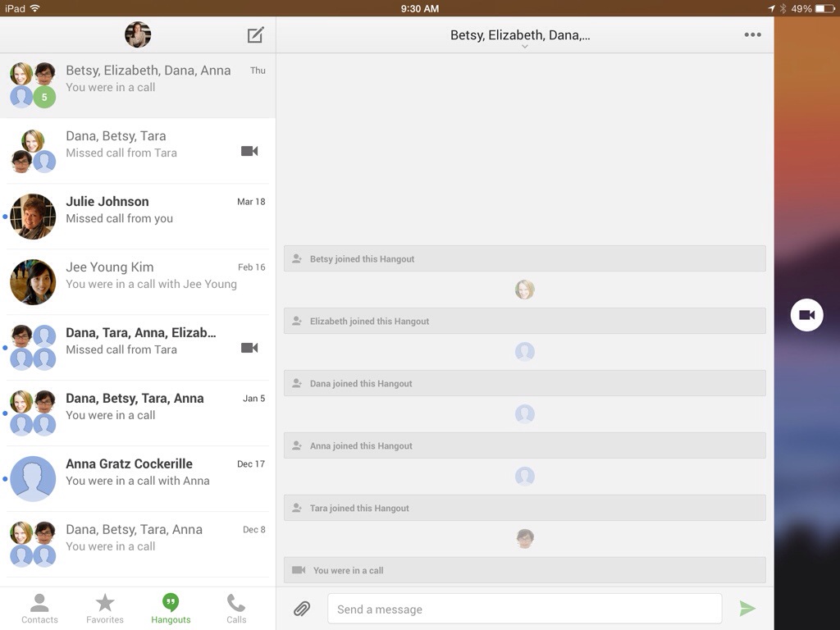The width and height of the screenshot is (840, 630).
Task: Open Jee Young Kim conversation
Action: pos(138,282)
